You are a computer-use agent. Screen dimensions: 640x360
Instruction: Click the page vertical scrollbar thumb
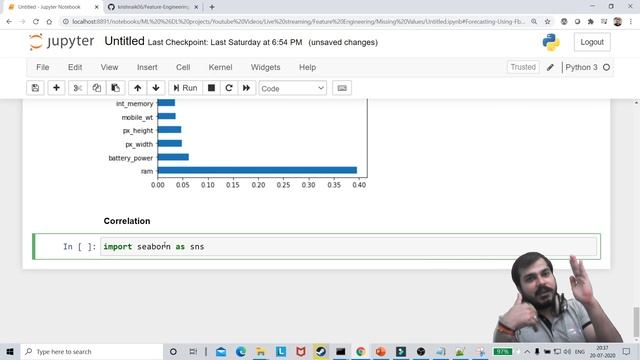[636, 322]
